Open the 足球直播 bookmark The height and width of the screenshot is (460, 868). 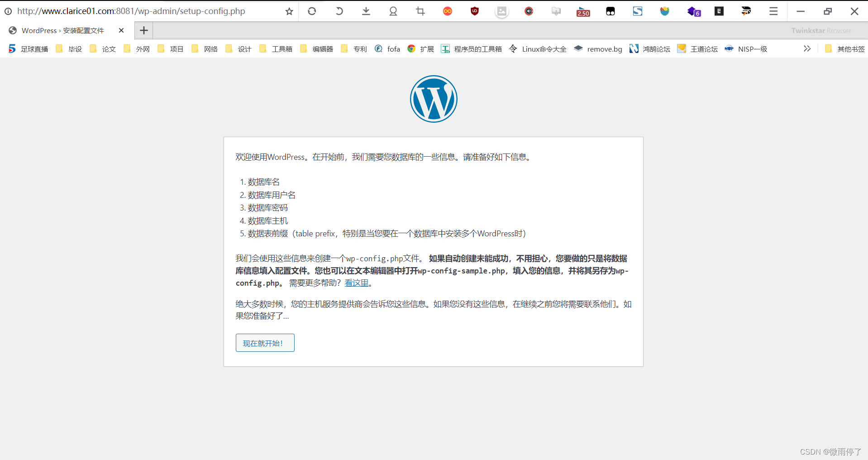[29, 49]
